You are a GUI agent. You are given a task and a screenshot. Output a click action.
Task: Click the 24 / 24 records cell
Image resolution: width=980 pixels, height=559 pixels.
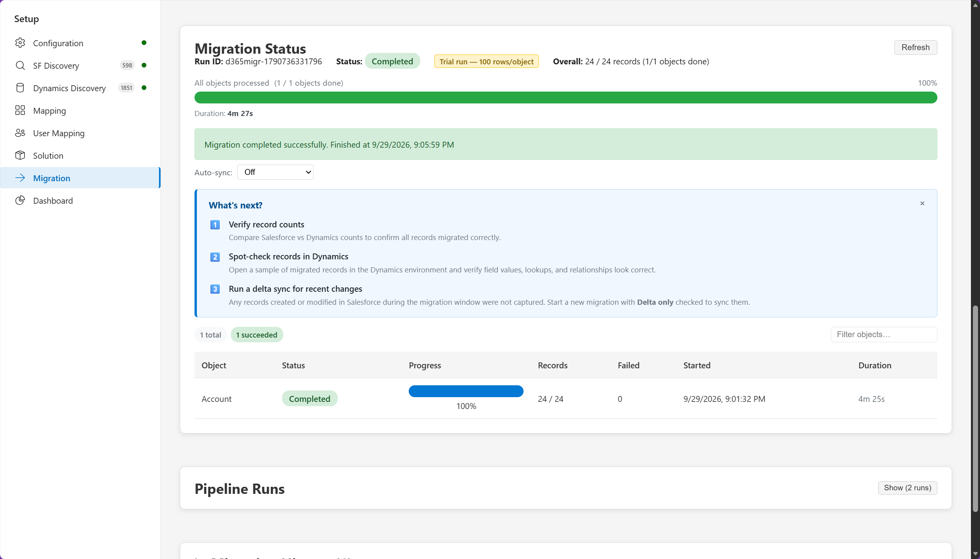pyautogui.click(x=550, y=399)
